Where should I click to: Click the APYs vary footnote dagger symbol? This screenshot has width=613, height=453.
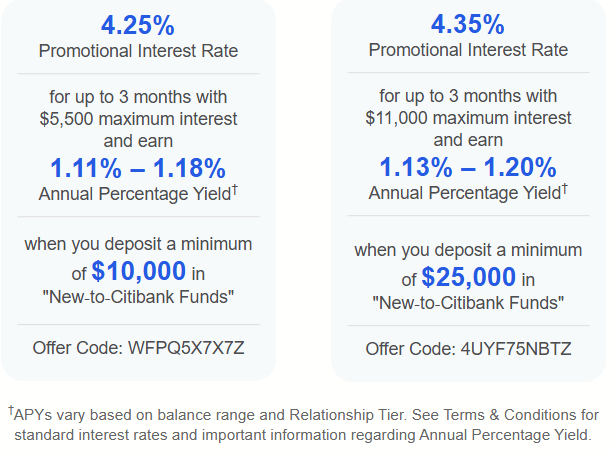(11, 410)
